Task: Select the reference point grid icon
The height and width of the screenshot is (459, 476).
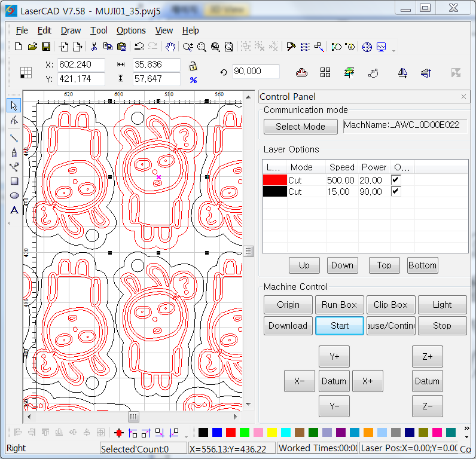Action: (26, 72)
